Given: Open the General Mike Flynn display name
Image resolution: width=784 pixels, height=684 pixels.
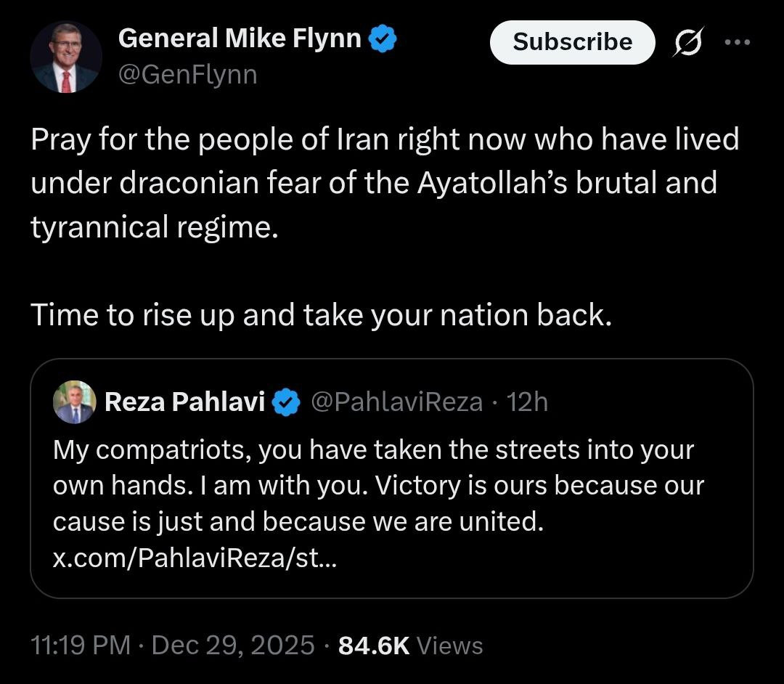Looking at the screenshot, I should click(x=240, y=39).
